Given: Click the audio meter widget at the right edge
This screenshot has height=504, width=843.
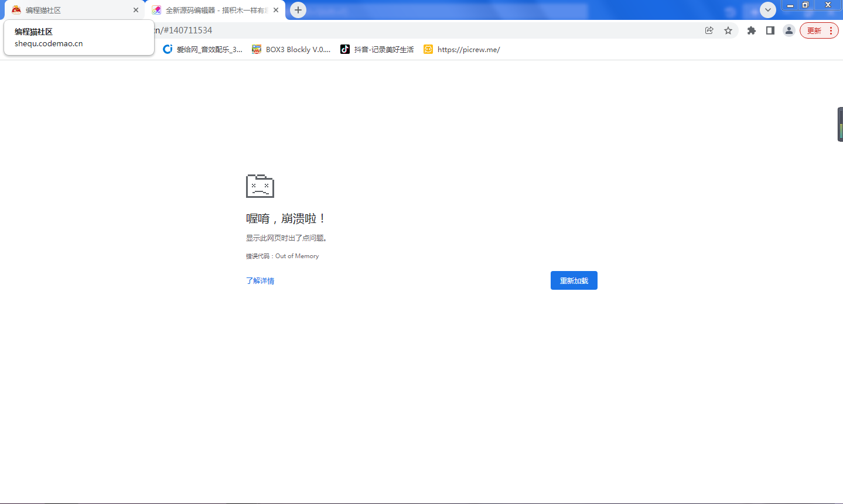Looking at the screenshot, I should pyautogui.click(x=840, y=124).
